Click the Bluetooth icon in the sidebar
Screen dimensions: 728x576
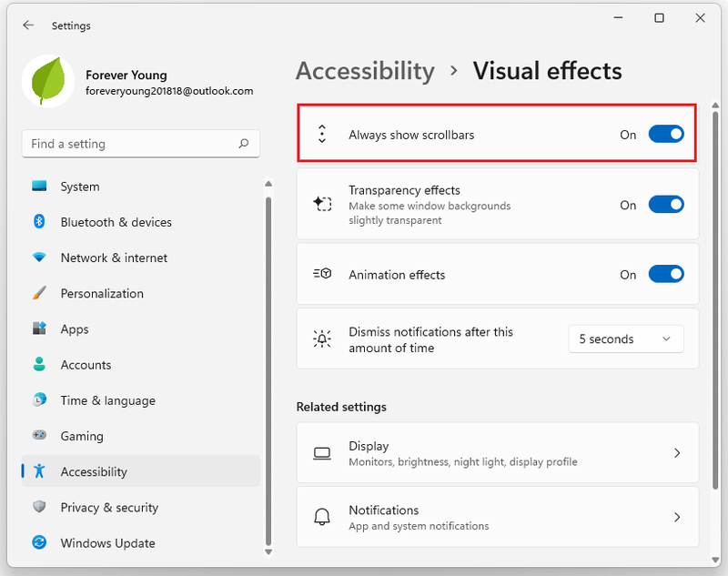pos(39,221)
